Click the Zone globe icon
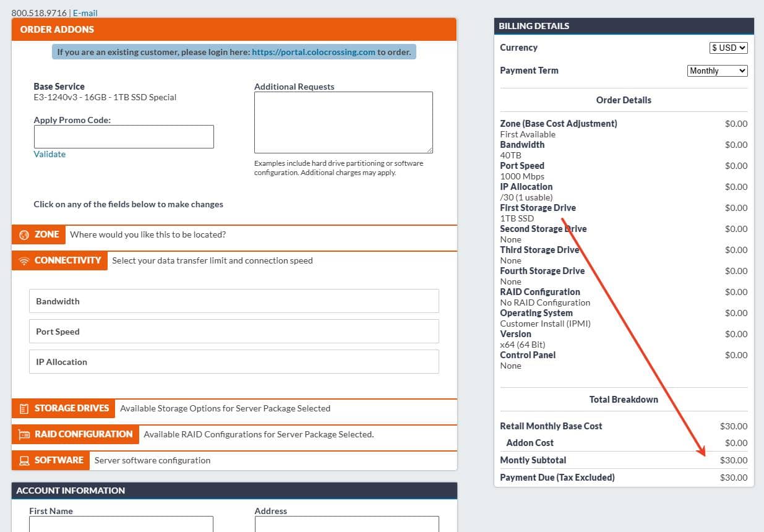The width and height of the screenshot is (764, 532). coord(24,235)
